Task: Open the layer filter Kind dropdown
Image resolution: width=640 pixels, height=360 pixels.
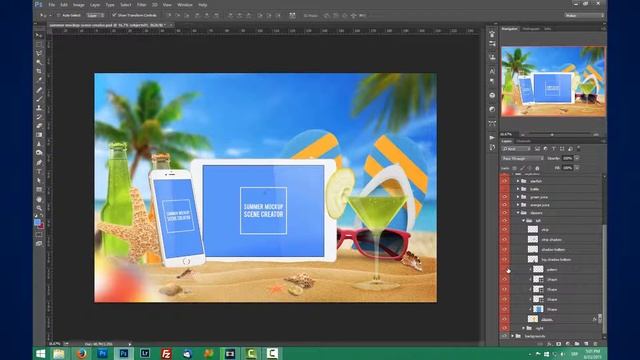Action: (516, 149)
